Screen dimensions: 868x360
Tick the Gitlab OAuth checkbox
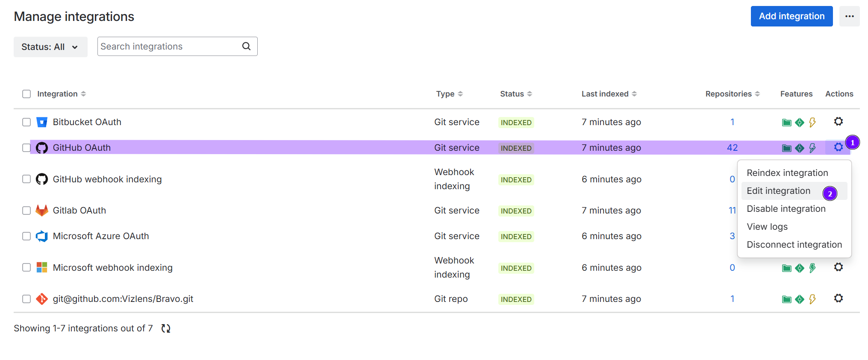click(x=26, y=211)
